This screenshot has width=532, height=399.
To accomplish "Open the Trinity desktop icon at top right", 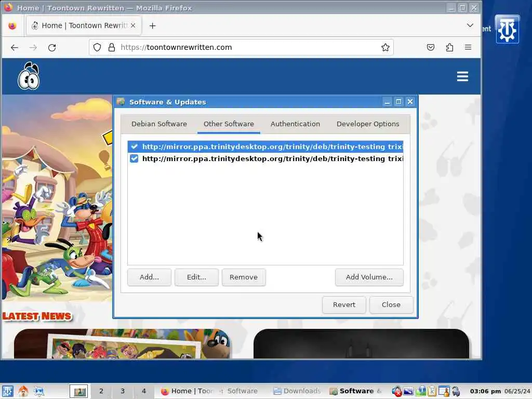I will tap(507, 30).
